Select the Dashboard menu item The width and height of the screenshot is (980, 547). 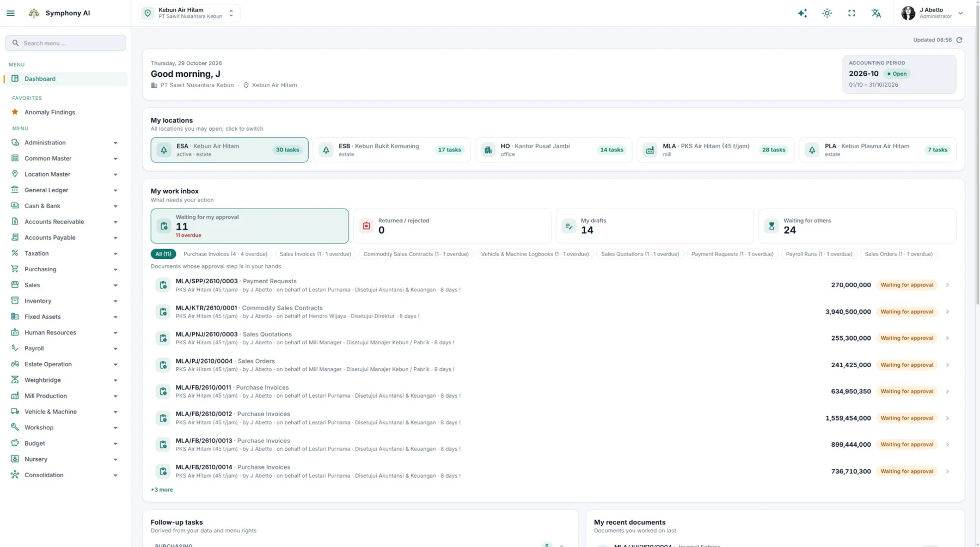(65, 79)
